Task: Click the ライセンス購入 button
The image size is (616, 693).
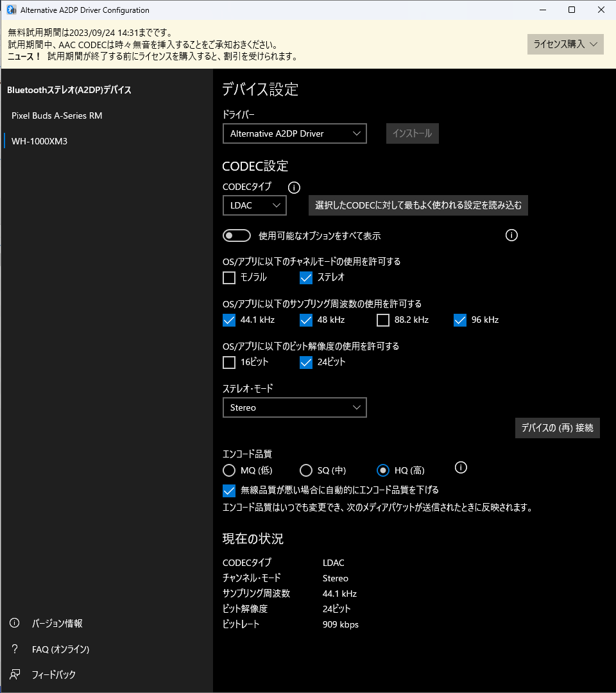Action: click(565, 44)
